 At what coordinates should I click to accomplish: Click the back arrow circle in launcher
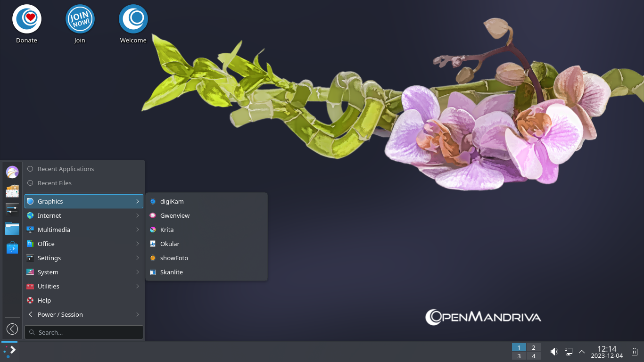click(x=12, y=329)
